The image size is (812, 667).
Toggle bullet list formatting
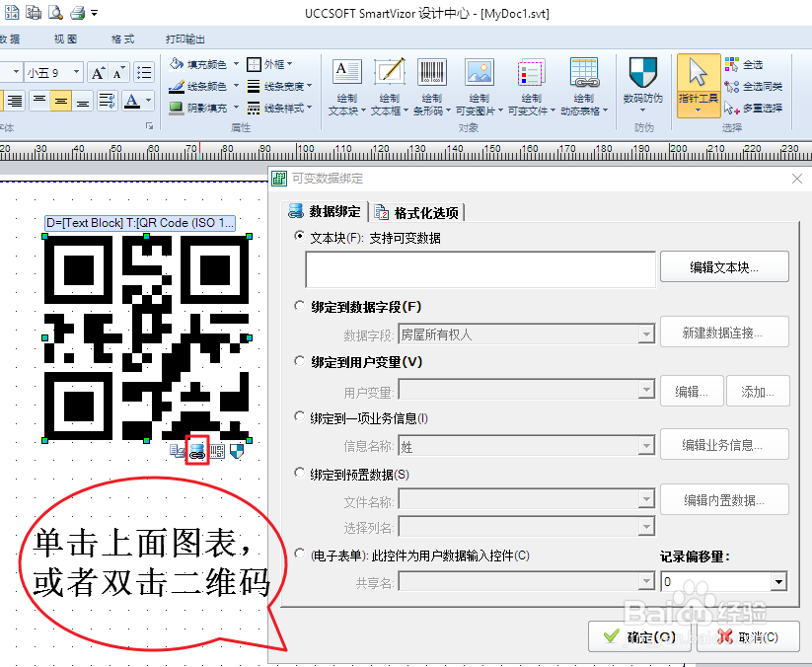point(144,72)
